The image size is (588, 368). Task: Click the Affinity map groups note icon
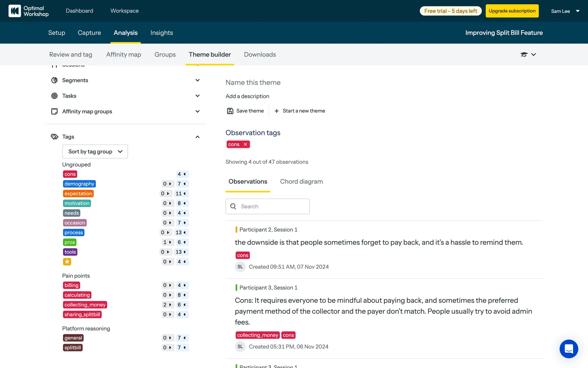(x=55, y=111)
